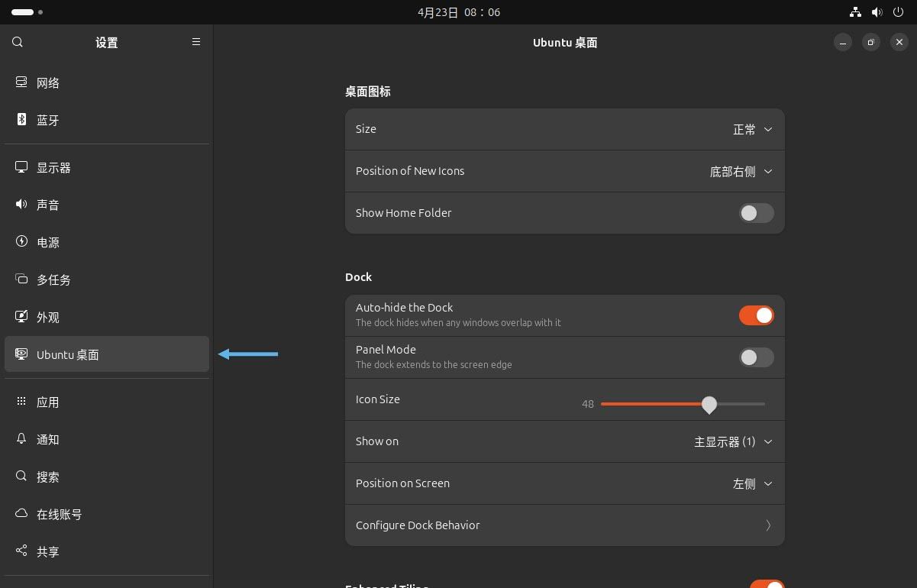Click the Icon Size slider handle
Screen dimensions: 917x588
pos(709,404)
